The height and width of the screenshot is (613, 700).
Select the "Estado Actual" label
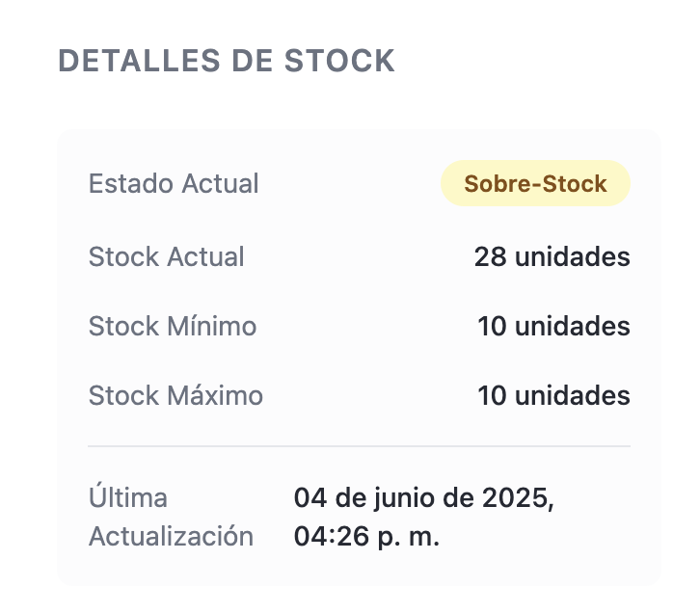pos(174,184)
